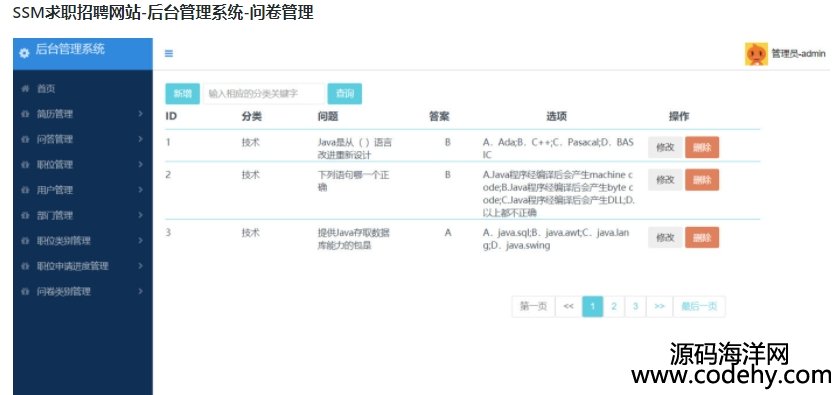Image resolution: width=836 pixels, height=395 pixels.
Task: Click the admin avatar image
Action: tap(756, 54)
